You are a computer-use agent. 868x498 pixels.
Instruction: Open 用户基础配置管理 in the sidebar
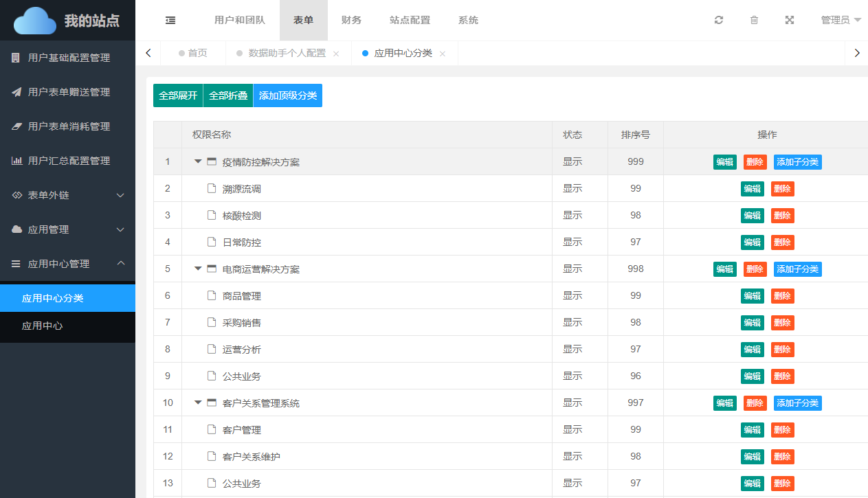(x=68, y=58)
